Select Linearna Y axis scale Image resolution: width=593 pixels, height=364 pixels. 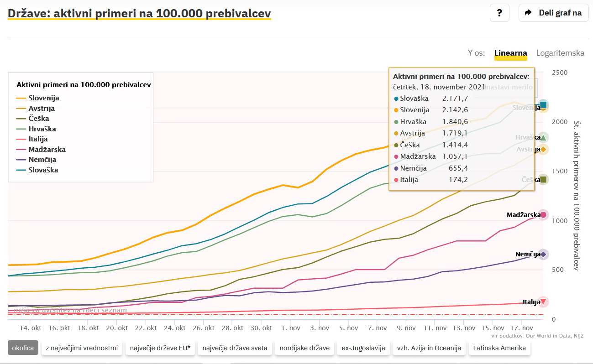point(511,53)
